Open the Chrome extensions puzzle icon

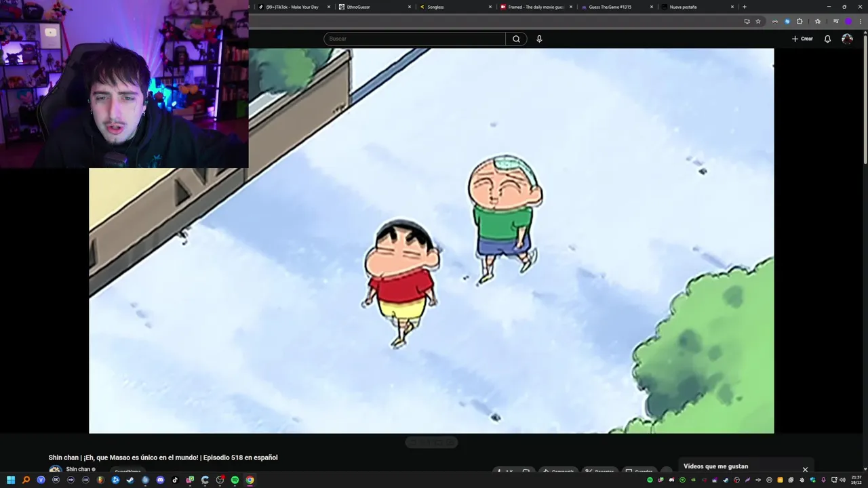800,21
